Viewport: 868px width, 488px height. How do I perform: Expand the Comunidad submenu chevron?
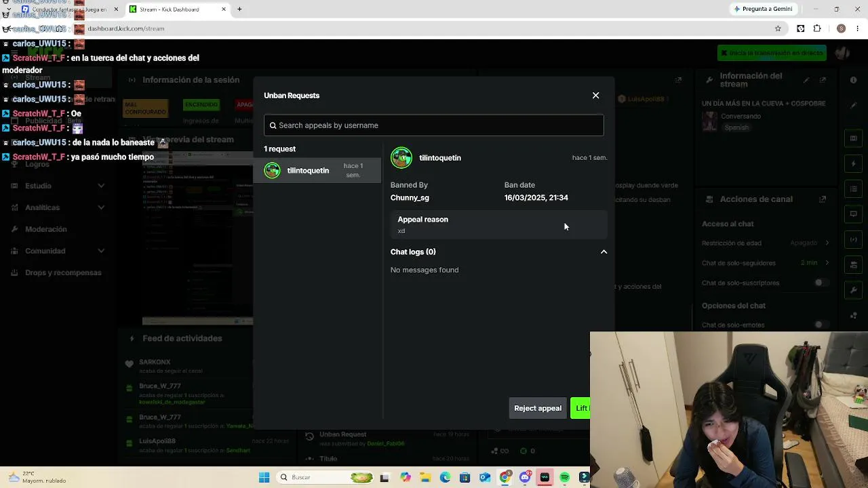tap(101, 251)
